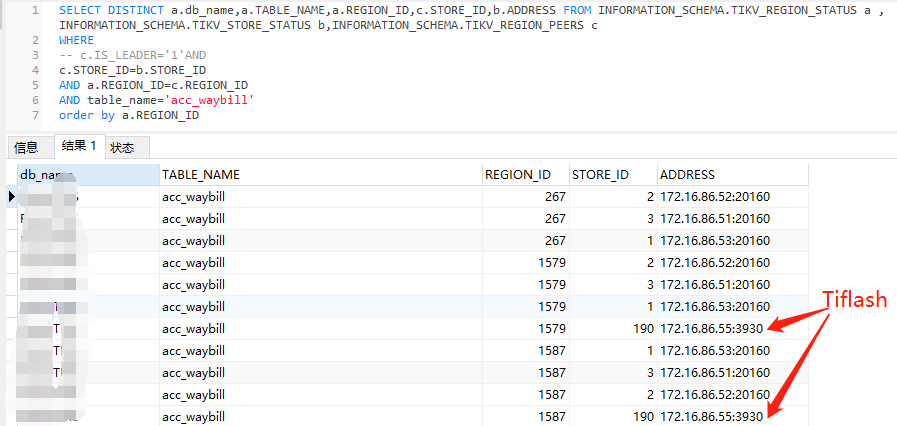Image resolution: width=897 pixels, height=426 pixels.
Task: Select first row's address 172.16.86.52:20160
Action: [x=715, y=197]
